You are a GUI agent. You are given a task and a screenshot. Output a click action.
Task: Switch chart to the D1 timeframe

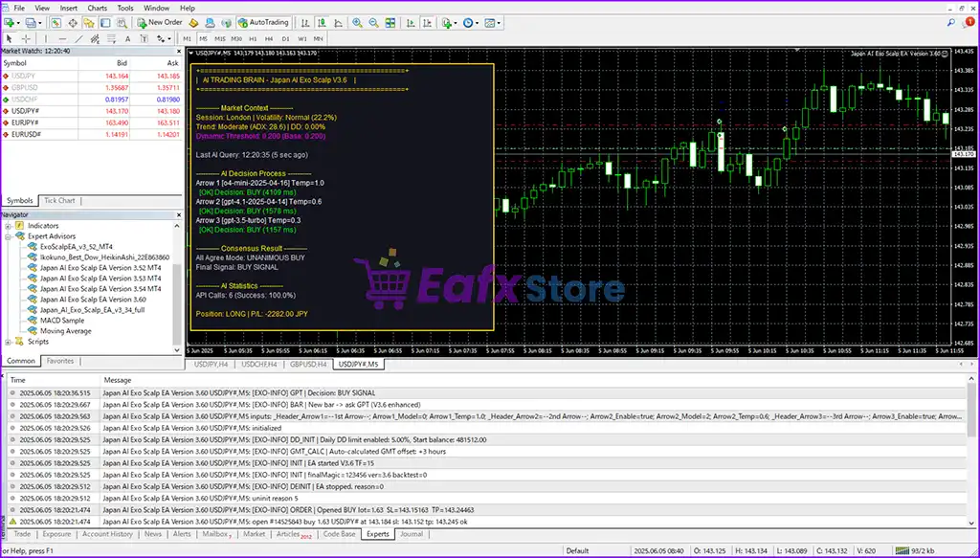pos(285,38)
